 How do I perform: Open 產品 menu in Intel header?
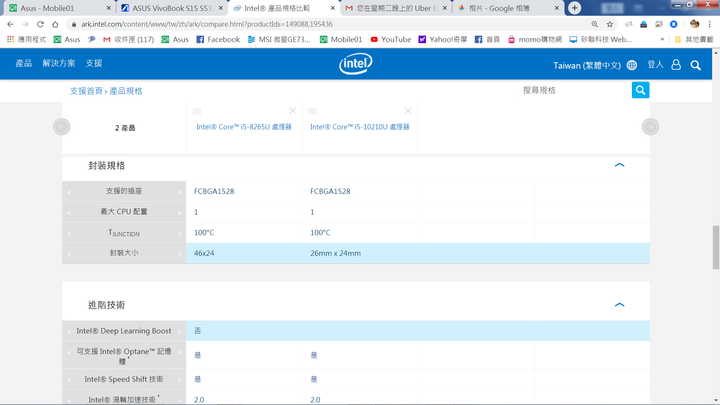[24, 63]
